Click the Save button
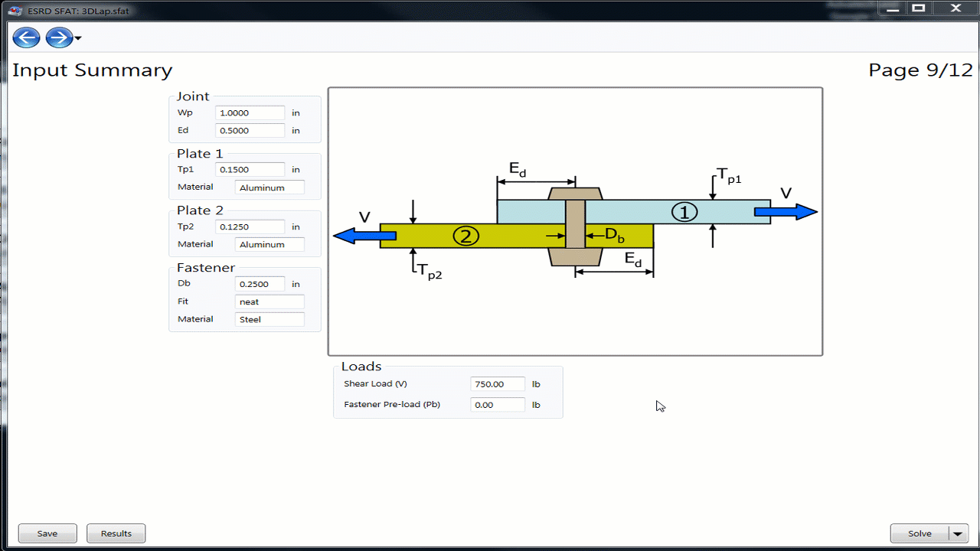This screenshot has width=980, height=551. pos(47,533)
